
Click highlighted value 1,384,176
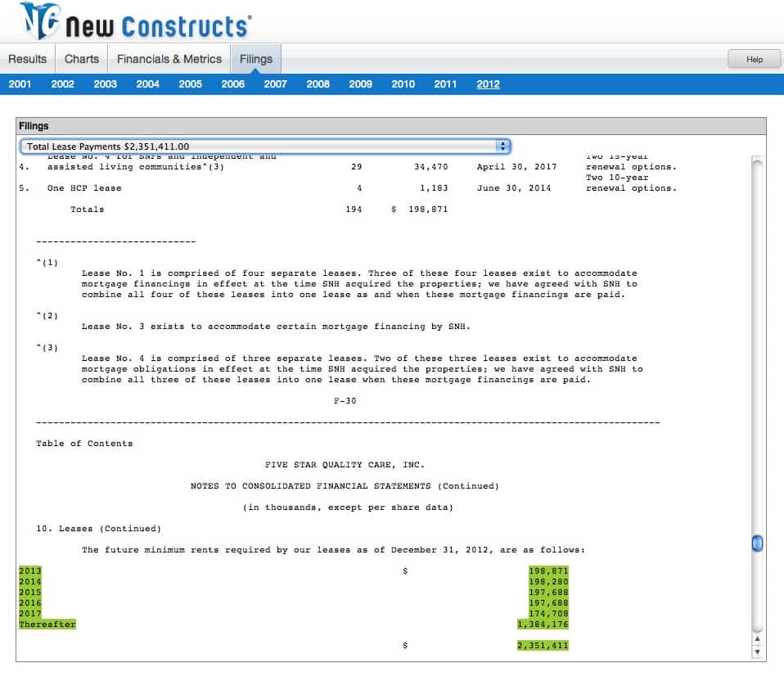[543, 624]
